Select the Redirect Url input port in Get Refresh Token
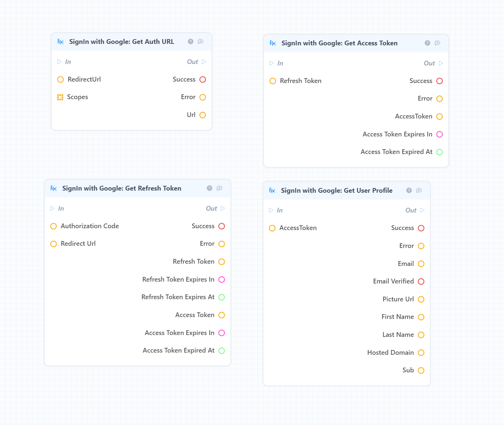The width and height of the screenshot is (504, 425). (53, 244)
